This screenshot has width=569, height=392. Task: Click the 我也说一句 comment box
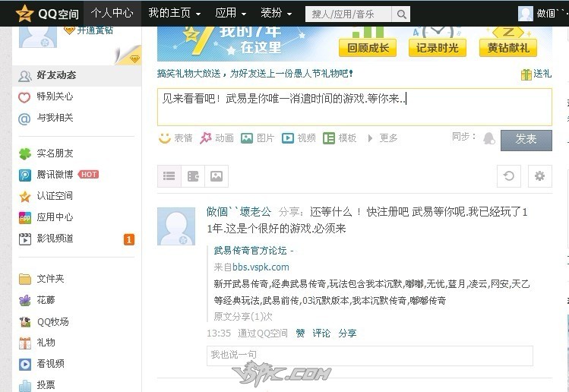(370, 356)
